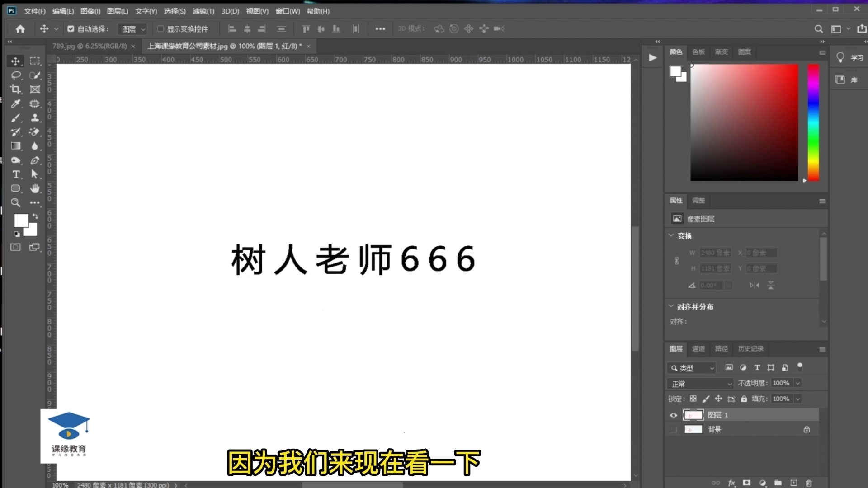Select the Gradient tool
Image resolution: width=868 pixels, height=488 pixels.
coord(16,146)
